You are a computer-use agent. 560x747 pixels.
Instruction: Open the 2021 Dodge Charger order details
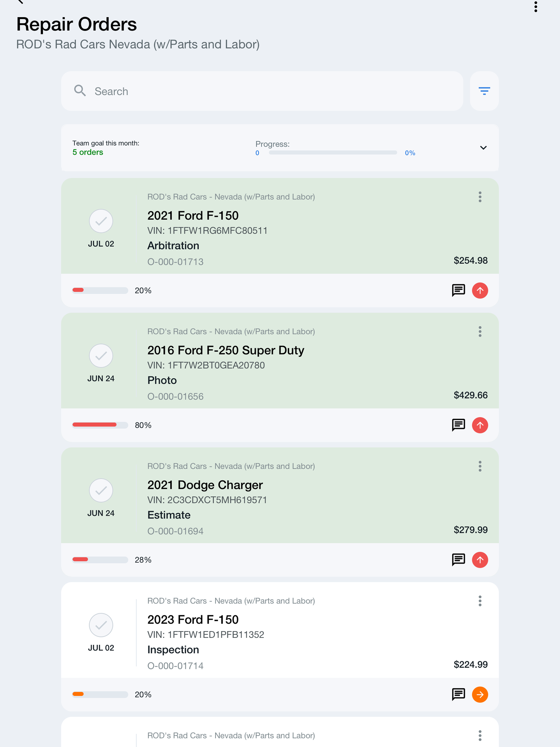point(280,495)
